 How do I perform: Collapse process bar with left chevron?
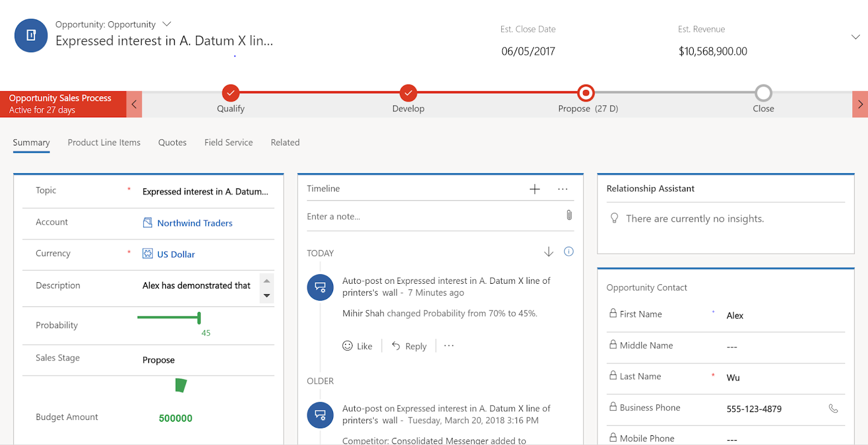pos(134,104)
